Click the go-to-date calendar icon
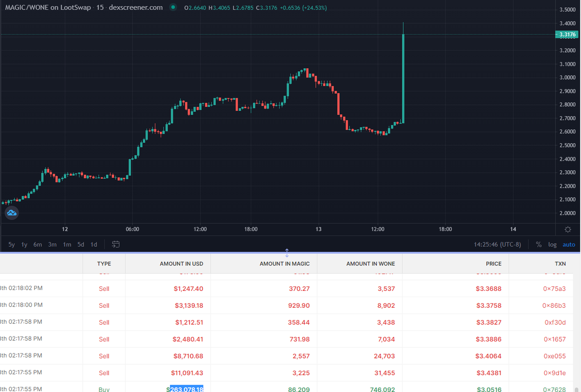Image resolution: width=581 pixels, height=392 pixels. click(116, 244)
